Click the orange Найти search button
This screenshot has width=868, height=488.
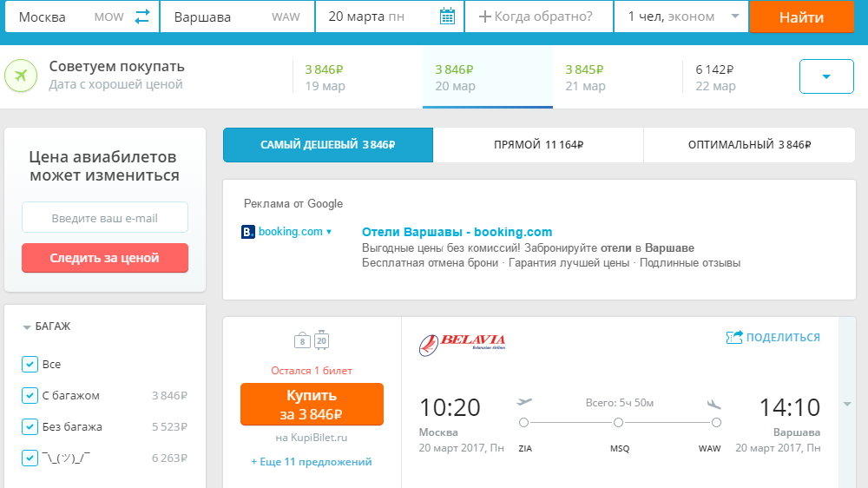(801, 16)
